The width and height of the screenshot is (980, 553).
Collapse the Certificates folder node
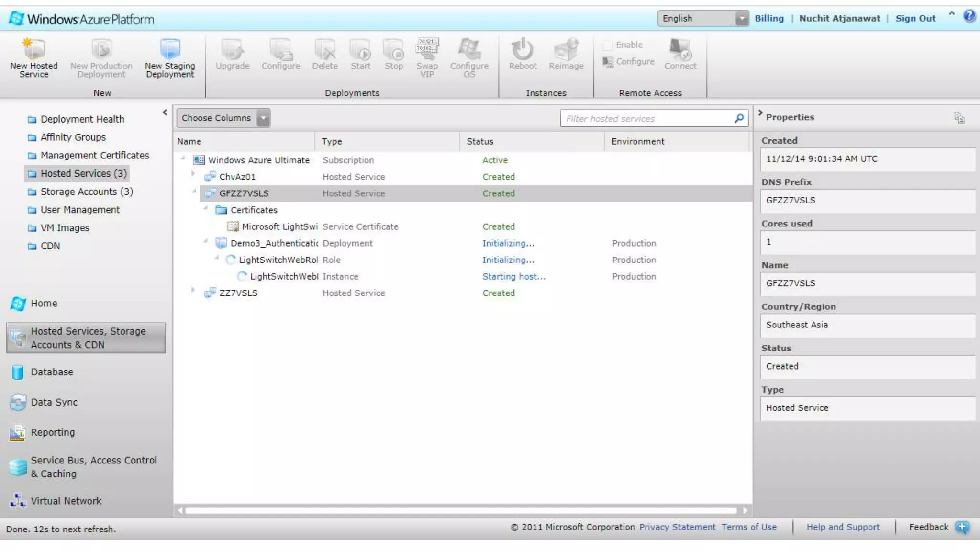pyautogui.click(x=205, y=208)
